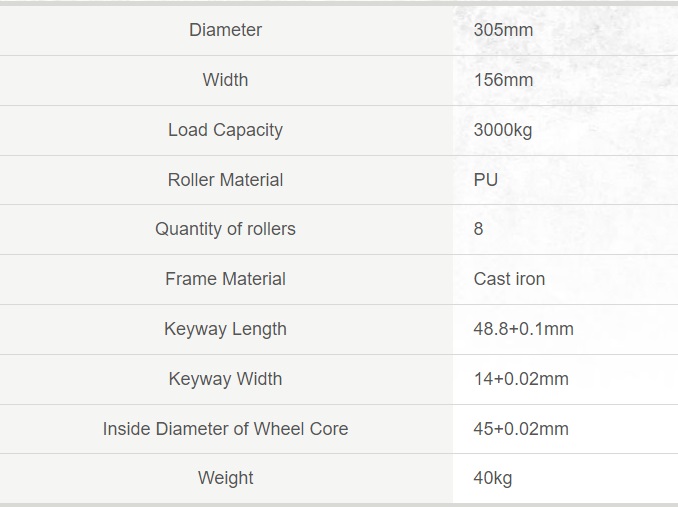Click Inside Diameter of Wheel Core label
The height and width of the screenshot is (507, 678).
coord(225,429)
